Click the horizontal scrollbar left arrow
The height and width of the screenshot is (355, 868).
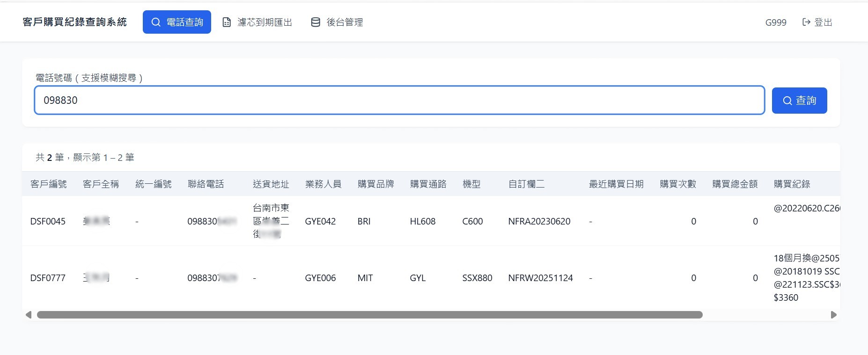(x=28, y=315)
